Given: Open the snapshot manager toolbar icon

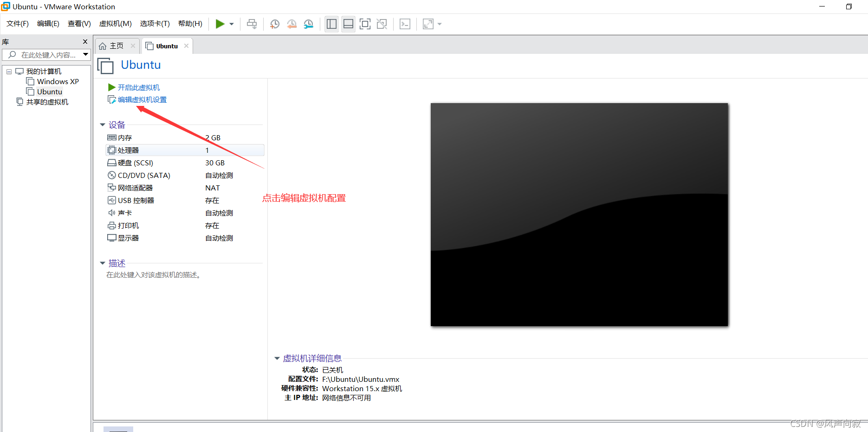Looking at the screenshot, I should click(309, 24).
